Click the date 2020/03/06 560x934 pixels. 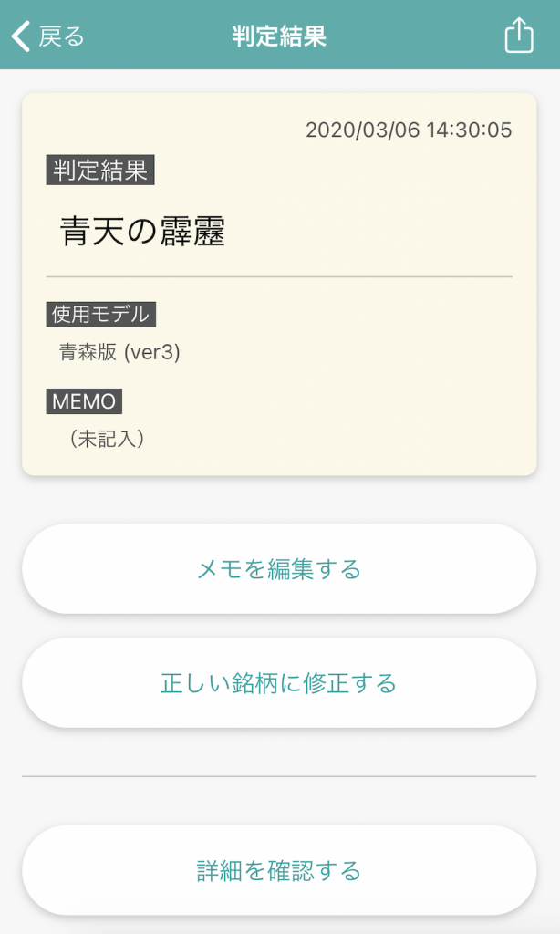coord(362,130)
